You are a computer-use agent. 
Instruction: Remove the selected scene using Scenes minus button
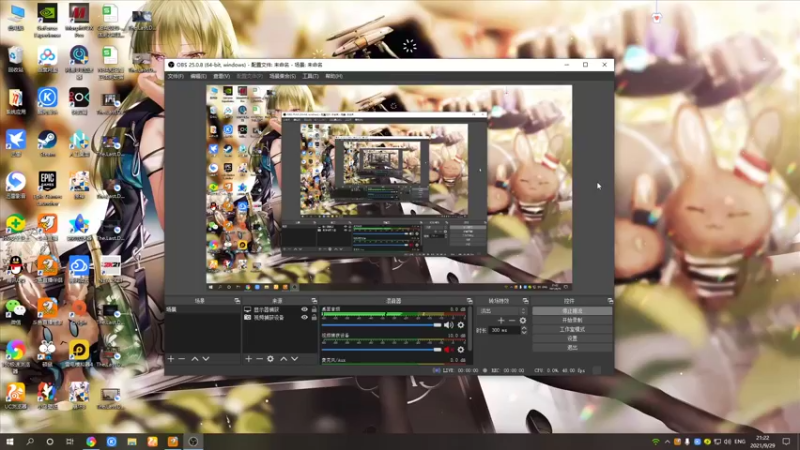pyautogui.click(x=182, y=359)
